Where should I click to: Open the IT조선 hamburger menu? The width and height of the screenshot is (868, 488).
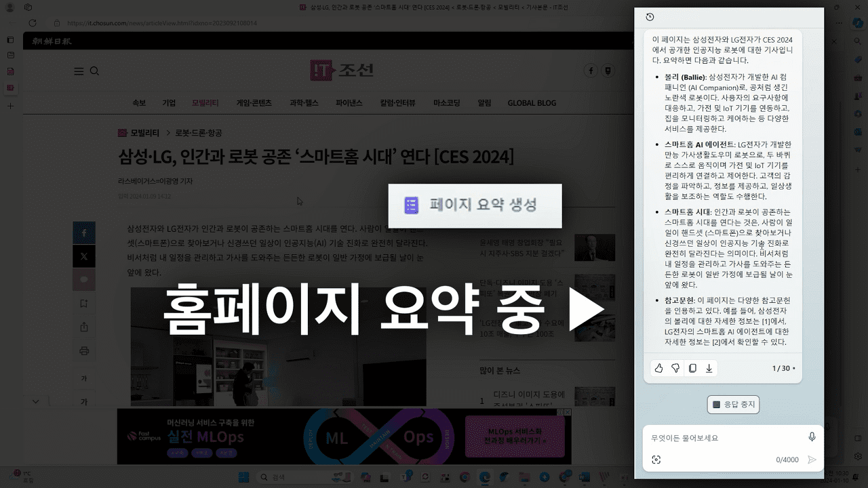coord(78,70)
